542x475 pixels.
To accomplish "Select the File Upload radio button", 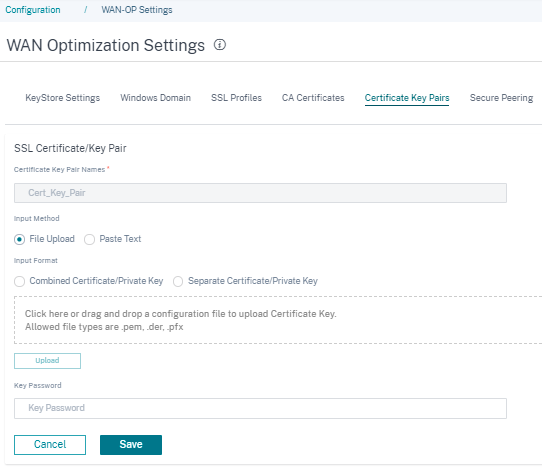I will tap(19, 239).
